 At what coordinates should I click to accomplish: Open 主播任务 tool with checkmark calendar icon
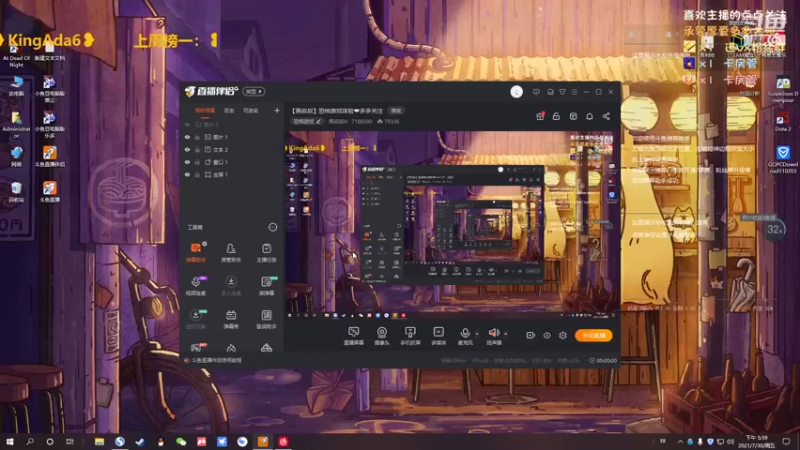[x=266, y=253]
